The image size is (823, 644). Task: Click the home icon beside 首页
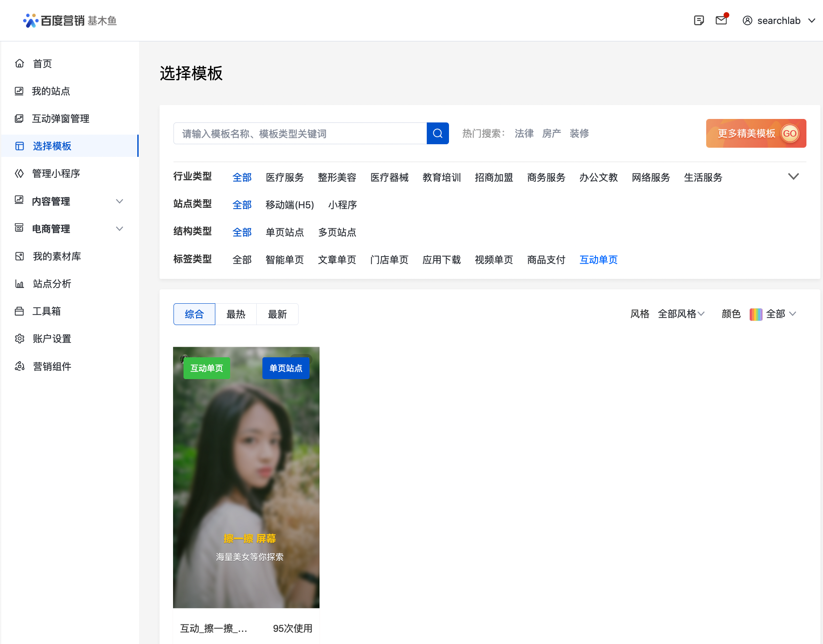coord(20,64)
